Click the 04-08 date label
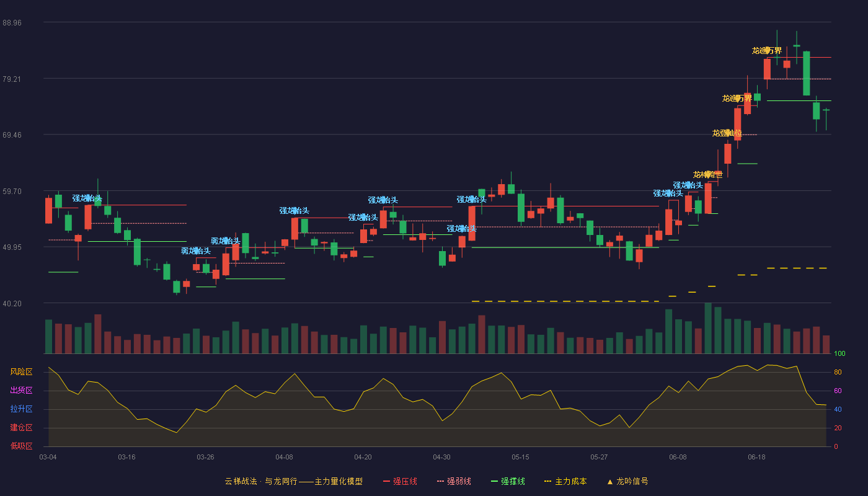Viewport: 868px width, 496px height. (x=285, y=457)
